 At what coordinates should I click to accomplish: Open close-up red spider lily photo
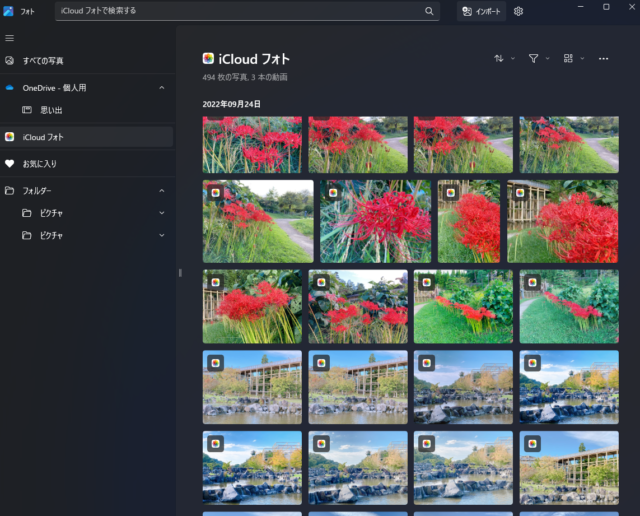376,221
